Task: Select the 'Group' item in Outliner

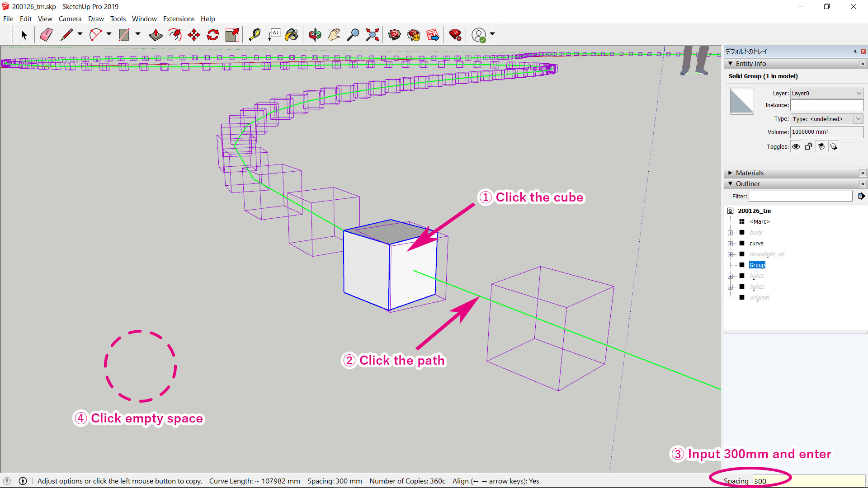Action: [x=757, y=264]
